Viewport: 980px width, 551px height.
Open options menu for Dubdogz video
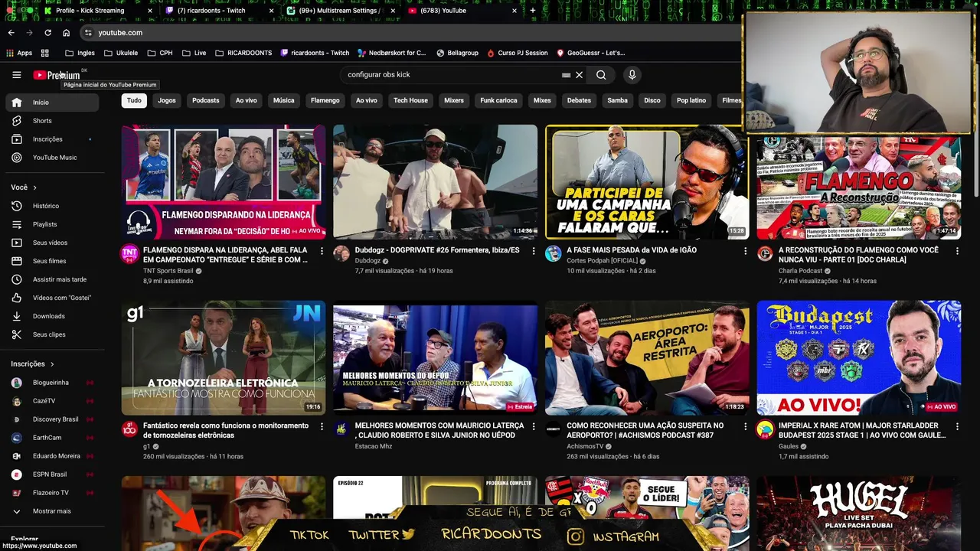(534, 251)
